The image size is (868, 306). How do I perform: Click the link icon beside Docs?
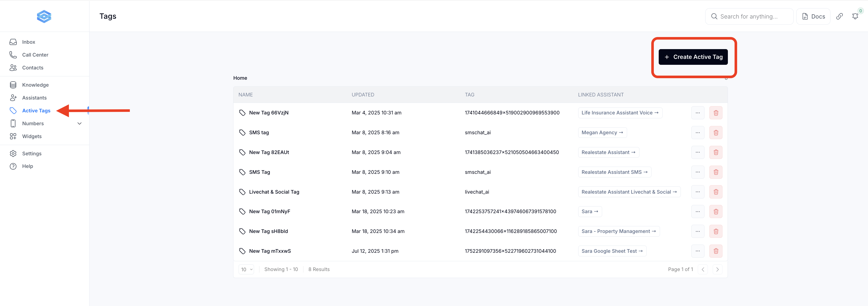coord(839,16)
